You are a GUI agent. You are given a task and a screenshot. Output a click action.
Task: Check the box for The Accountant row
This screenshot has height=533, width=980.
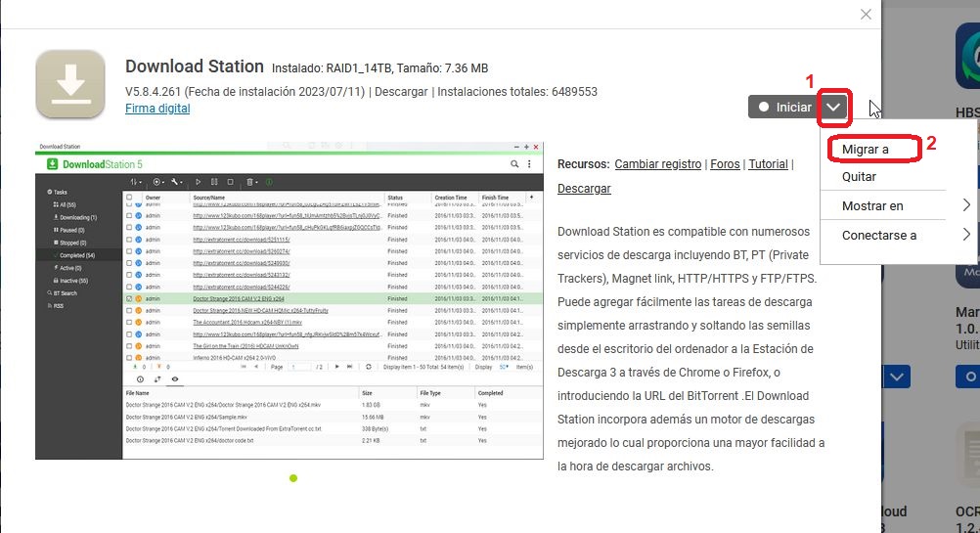tap(128, 322)
